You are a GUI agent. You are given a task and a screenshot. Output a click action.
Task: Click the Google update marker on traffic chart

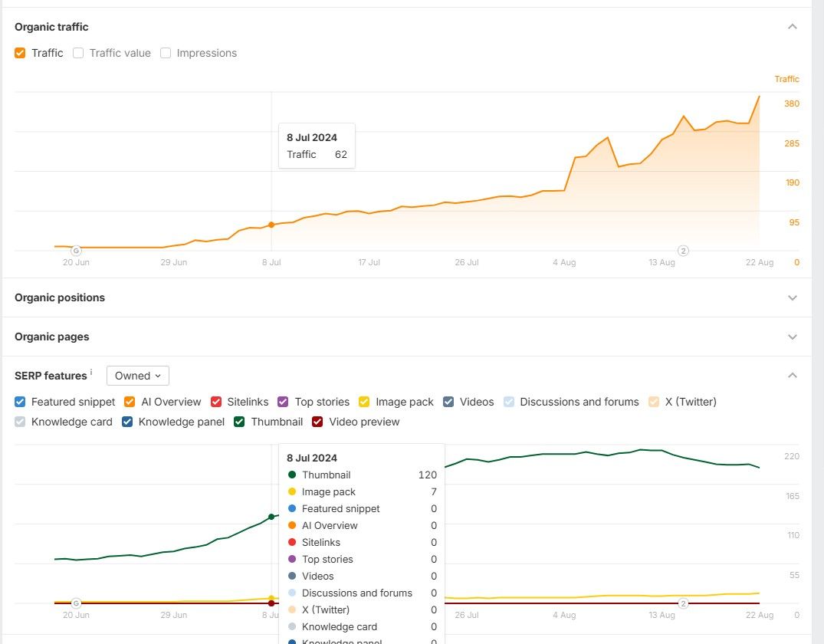[x=76, y=250]
